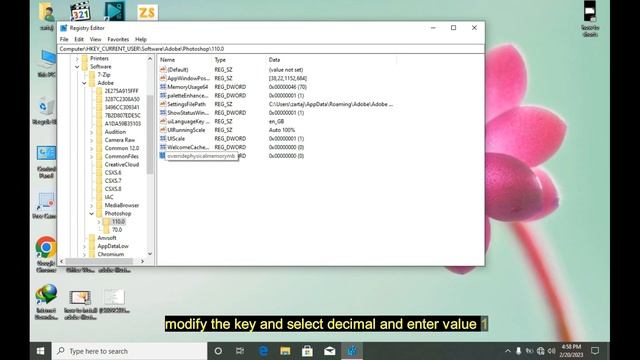Click the Registry Editor taskbar icon
Image resolution: width=640 pixels, height=360 pixels.
tap(352, 351)
